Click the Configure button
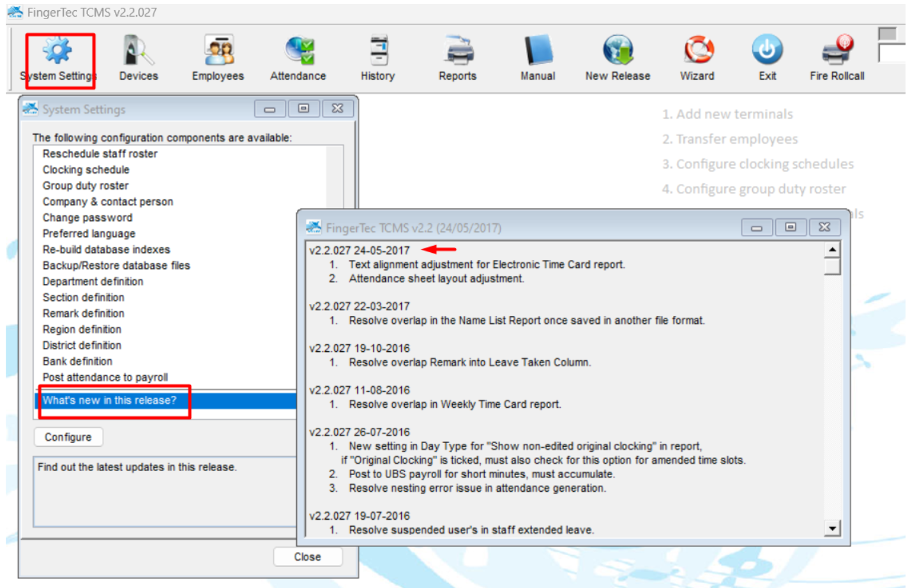Image resolution: width=910 pixels, height=588 pixels. 68,437
